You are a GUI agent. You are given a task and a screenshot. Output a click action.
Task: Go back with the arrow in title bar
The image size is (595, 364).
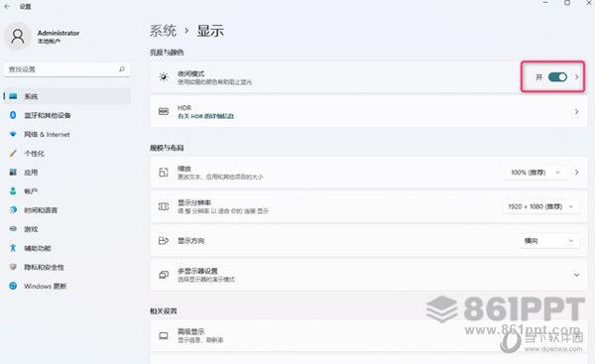tap(7, 7)
